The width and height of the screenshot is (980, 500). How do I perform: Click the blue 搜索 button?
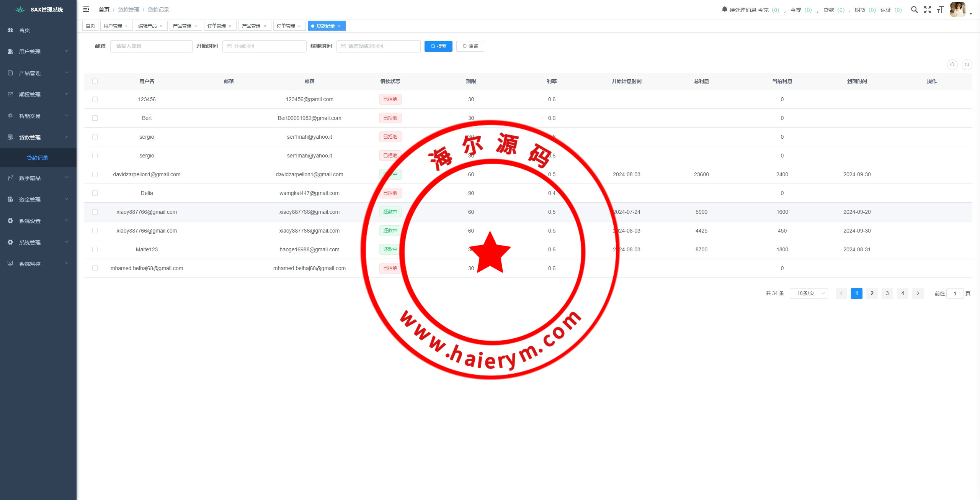[438, 46]
